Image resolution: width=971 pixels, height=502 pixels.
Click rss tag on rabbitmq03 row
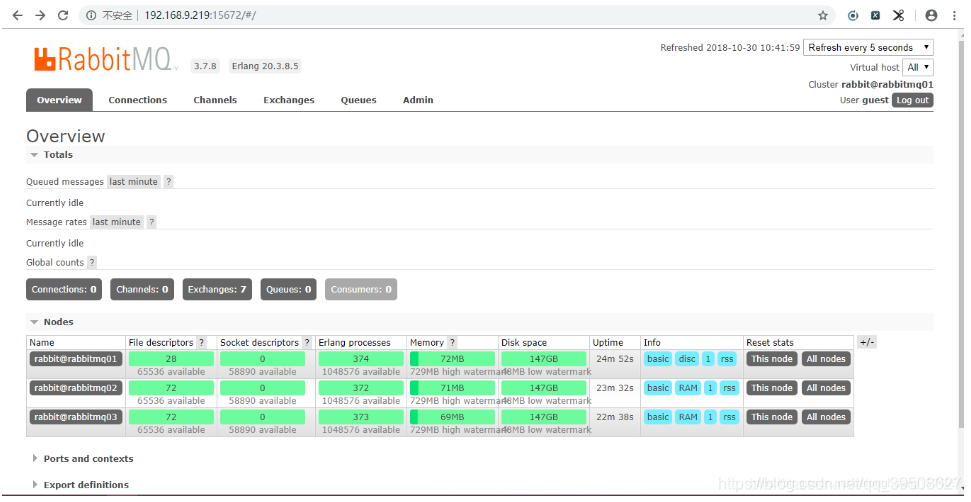(729, 417)
